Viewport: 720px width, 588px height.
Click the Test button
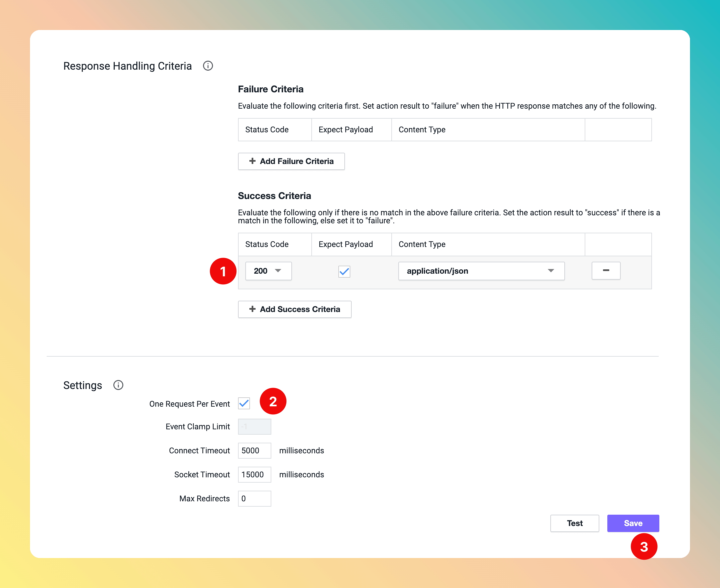click(x=574, y=523)
